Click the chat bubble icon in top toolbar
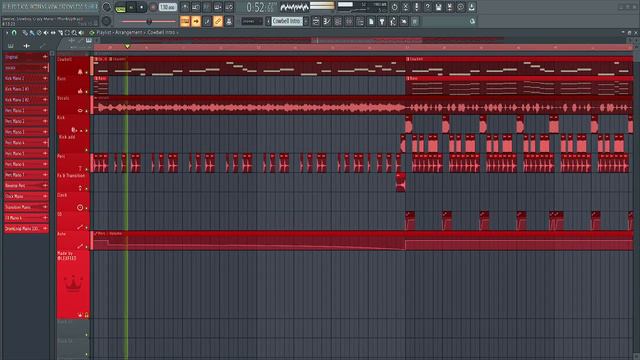 [460, 7]
